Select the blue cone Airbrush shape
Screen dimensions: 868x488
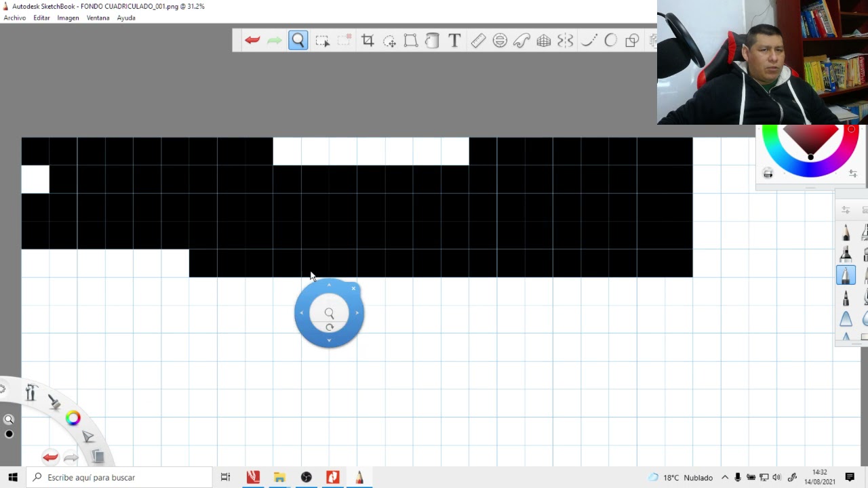[846, 319]
